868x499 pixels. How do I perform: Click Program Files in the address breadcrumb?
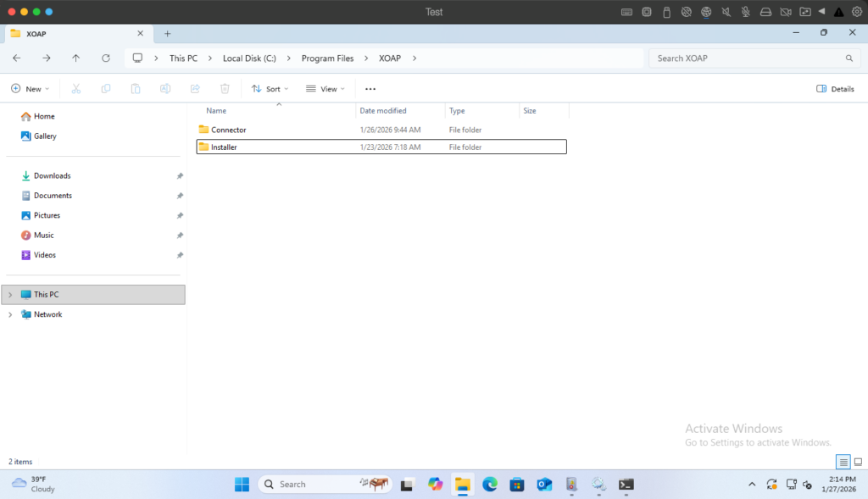pyautogui.click(x=327, y=58)
